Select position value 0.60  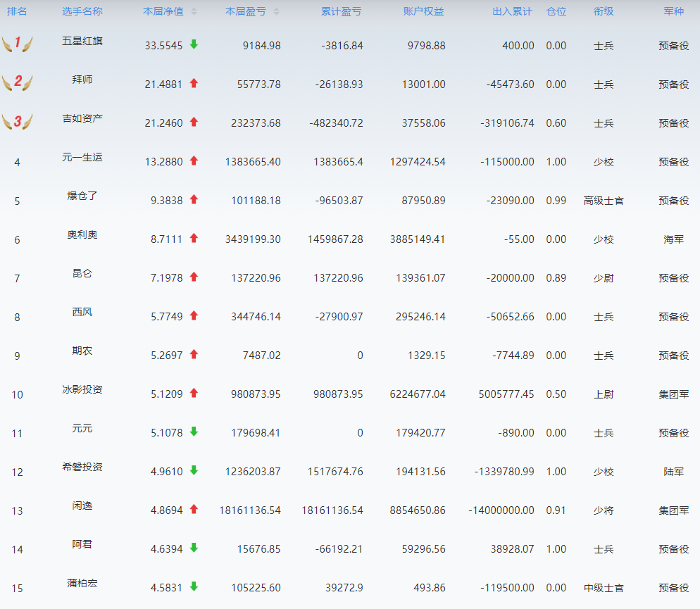pos(556,123)
